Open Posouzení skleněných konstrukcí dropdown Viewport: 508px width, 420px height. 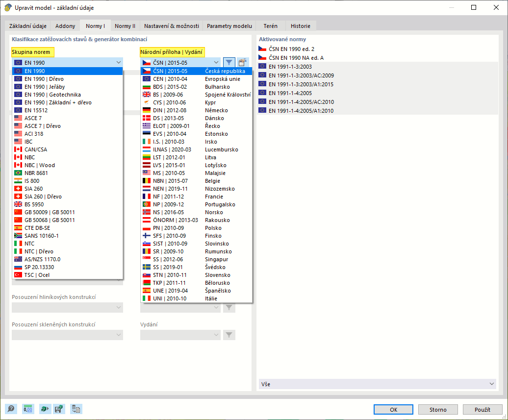[x=67, y=335]
